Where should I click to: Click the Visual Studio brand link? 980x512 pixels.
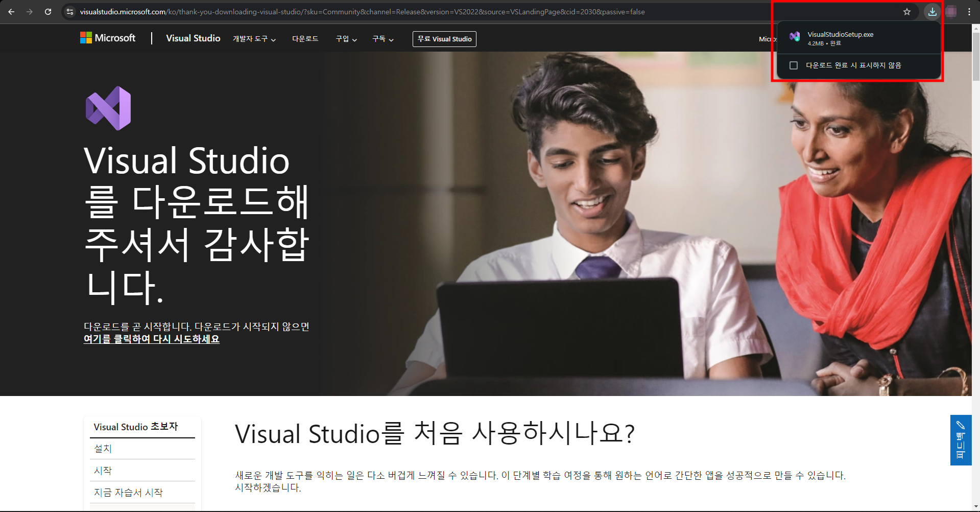click(193, 38)
